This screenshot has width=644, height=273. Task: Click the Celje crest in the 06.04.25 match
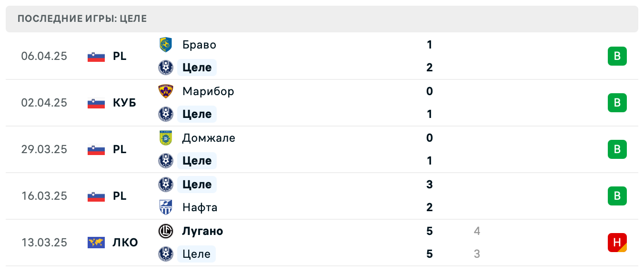(165, 68)
